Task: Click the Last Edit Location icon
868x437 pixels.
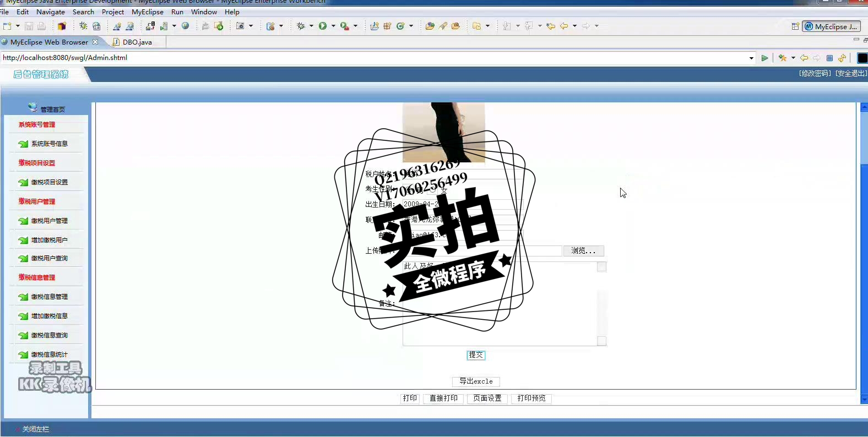Action: (x=551, y=26)
